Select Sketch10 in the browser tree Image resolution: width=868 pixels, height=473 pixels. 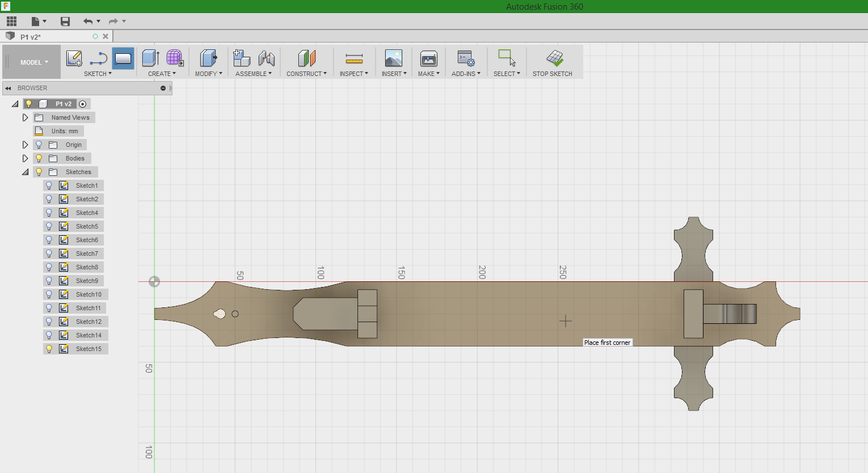[89, 294]
